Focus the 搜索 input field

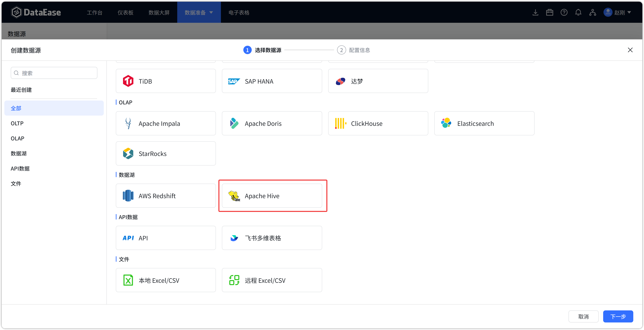point(54,73)
